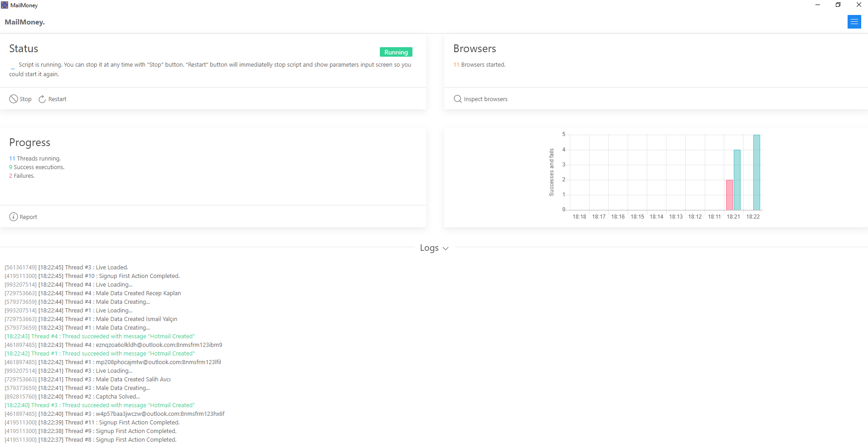Screen dimensions: 868x448
Task: Click the MailMoney app icon in title bar
Action: pos(5,5)
